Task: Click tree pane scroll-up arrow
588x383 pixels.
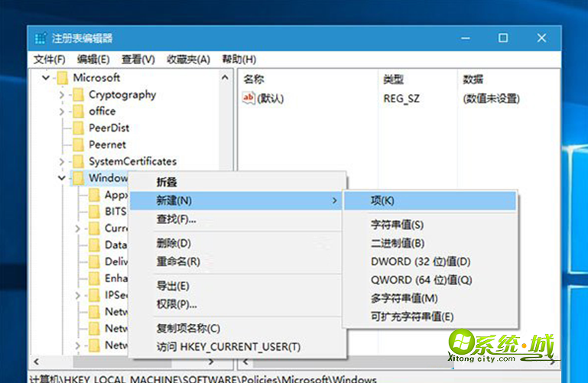Action: (x=225, y=78)
